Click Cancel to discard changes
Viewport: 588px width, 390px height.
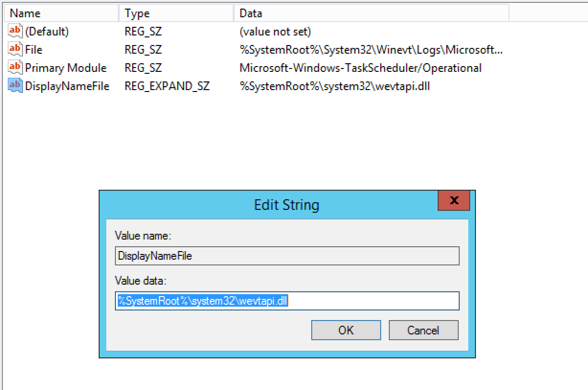[423, 330]
